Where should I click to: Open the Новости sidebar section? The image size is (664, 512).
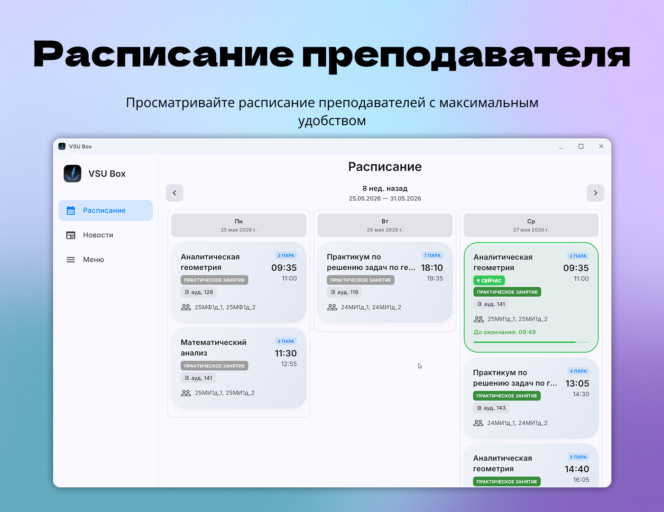point(105,235)
